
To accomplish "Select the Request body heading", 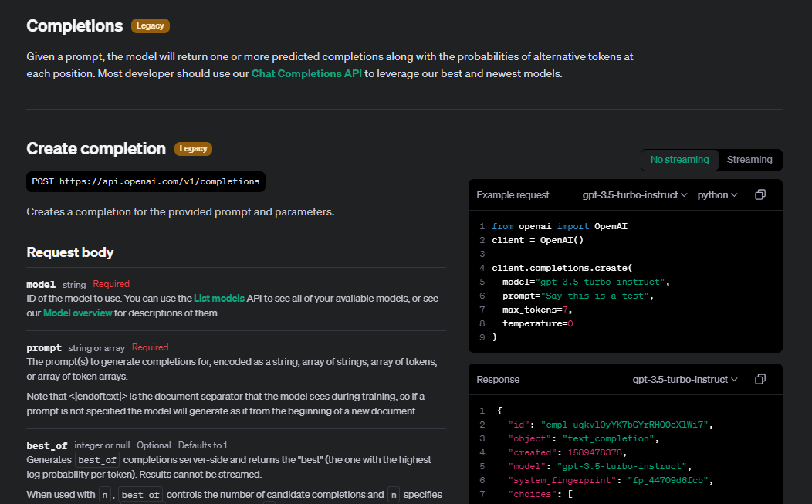I will pos(70,252).
